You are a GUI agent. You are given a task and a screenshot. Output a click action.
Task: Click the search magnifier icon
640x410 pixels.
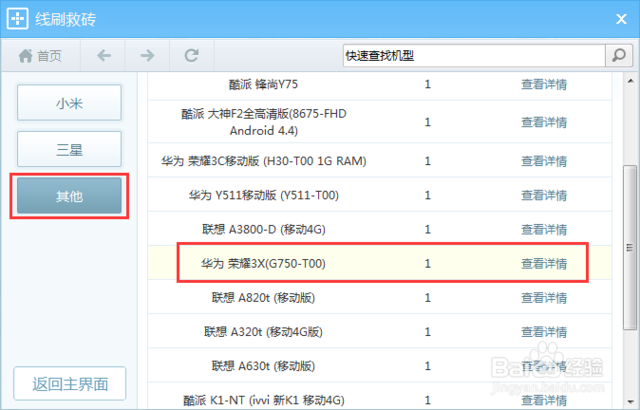[x=619, y=55]
